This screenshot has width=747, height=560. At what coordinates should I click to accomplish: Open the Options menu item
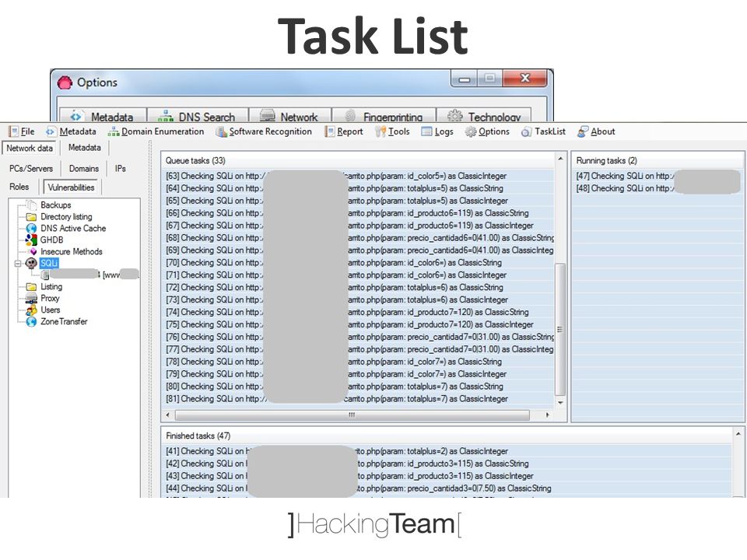point(487,131)
